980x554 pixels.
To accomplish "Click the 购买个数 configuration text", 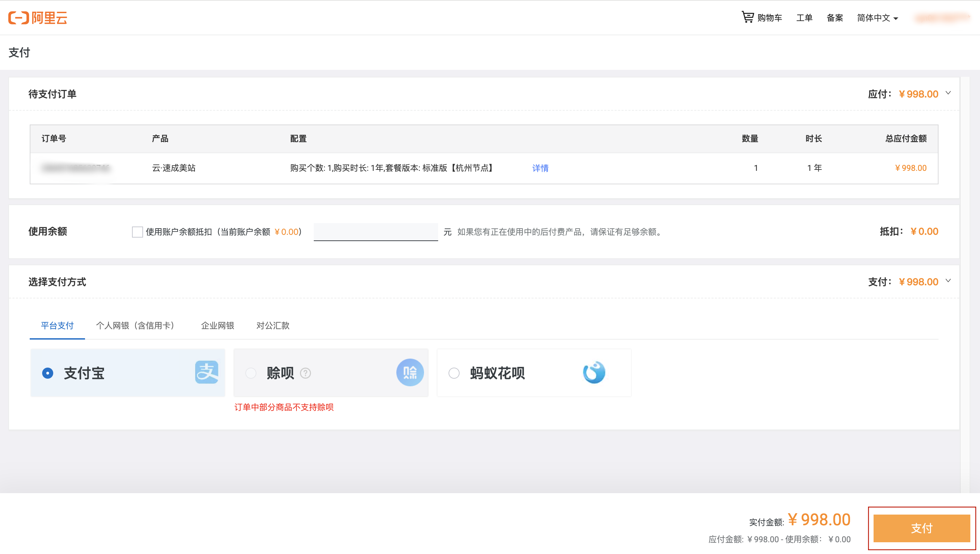I will tap(393, 168).
